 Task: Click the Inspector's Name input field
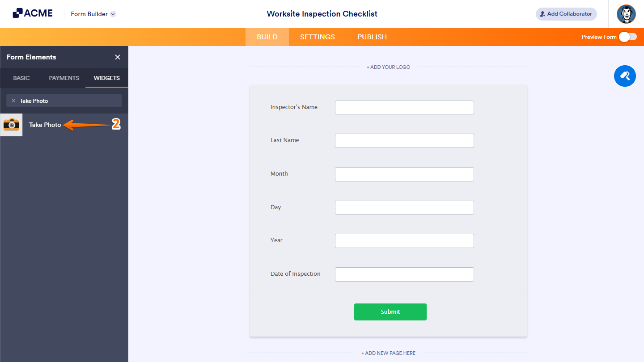404,107
